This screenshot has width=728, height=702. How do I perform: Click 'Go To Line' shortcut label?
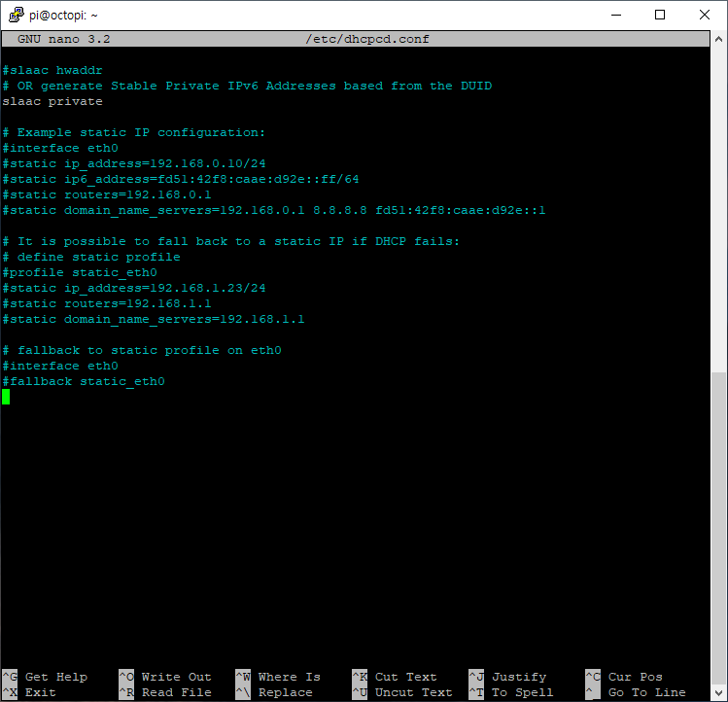tap(646, 692)
